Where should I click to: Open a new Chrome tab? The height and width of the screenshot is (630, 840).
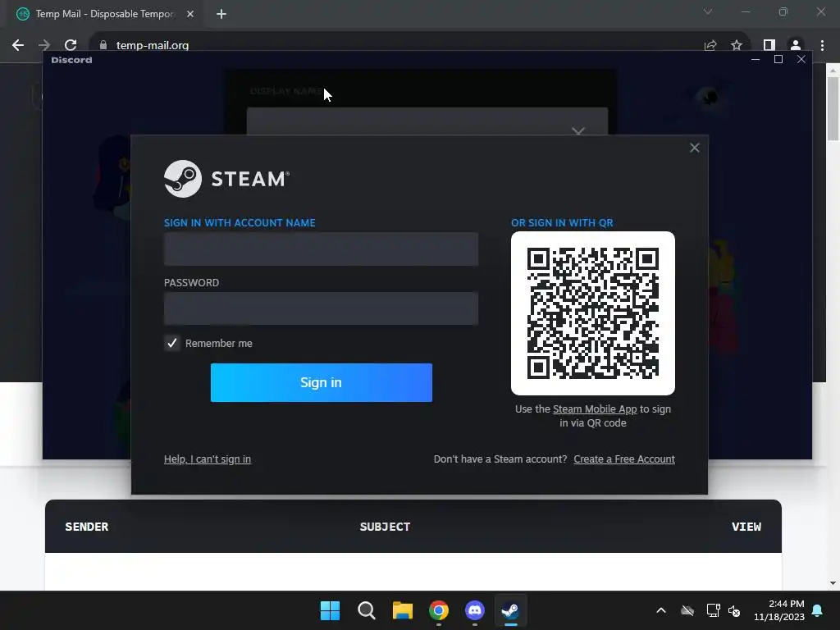pos(221,14)
